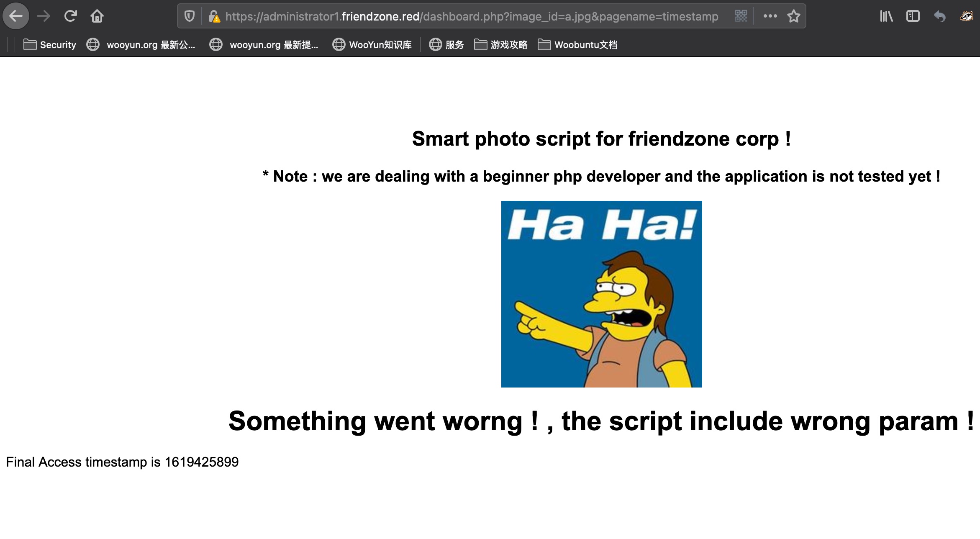Reload the current page
This screenshot has width=980, height=539.
[x=70, y=16]
